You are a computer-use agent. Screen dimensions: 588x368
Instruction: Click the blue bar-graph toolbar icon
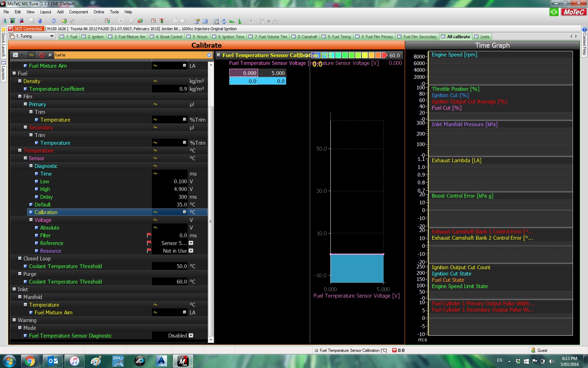(231, 21)
